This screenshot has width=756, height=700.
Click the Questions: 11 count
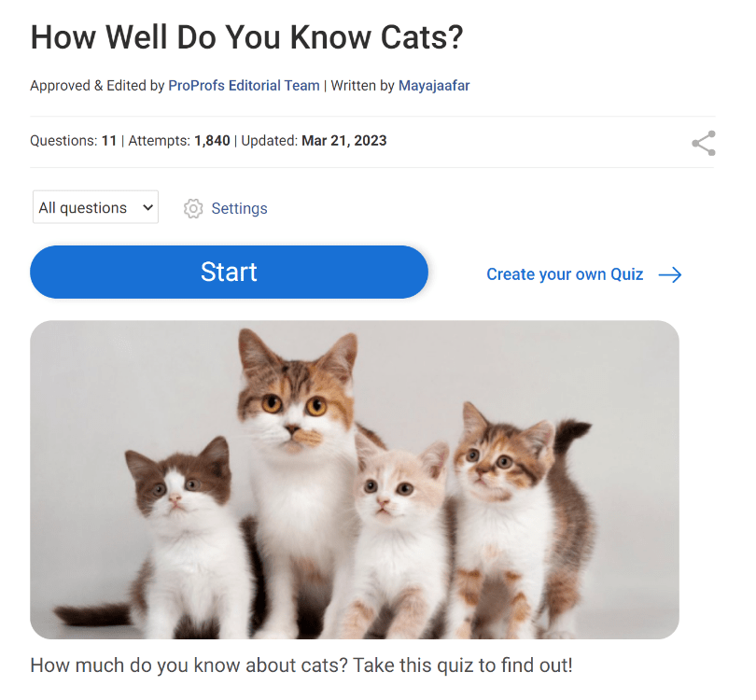point(74,141)
